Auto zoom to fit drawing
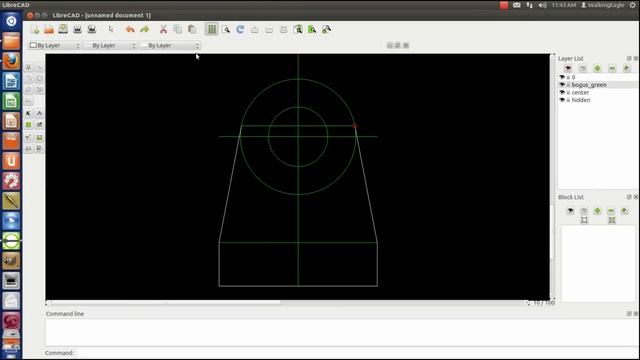The width and height of the screenshot is (640, 360). click(x=283, y=29)
